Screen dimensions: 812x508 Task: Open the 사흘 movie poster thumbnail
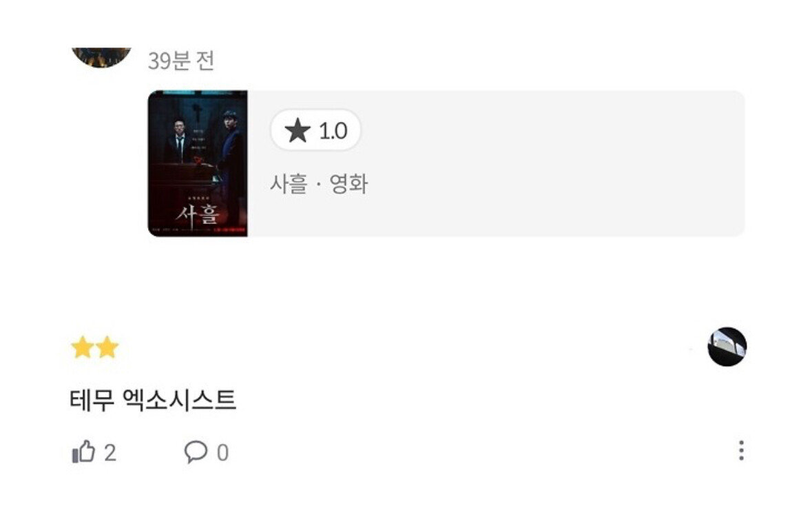[x=198, y=163]
